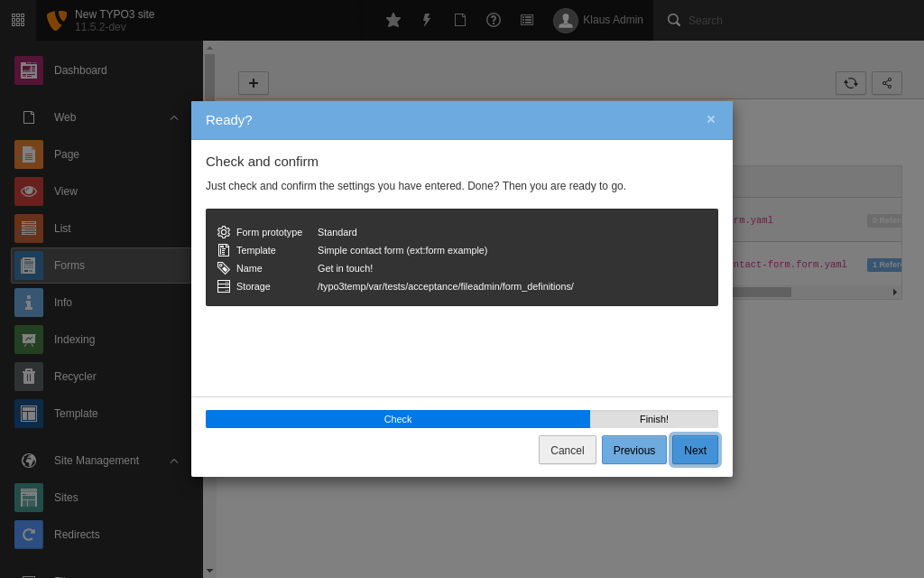Click the reload icon button
The height and width of the screenshot is (578, 924).
click(850, 83)
